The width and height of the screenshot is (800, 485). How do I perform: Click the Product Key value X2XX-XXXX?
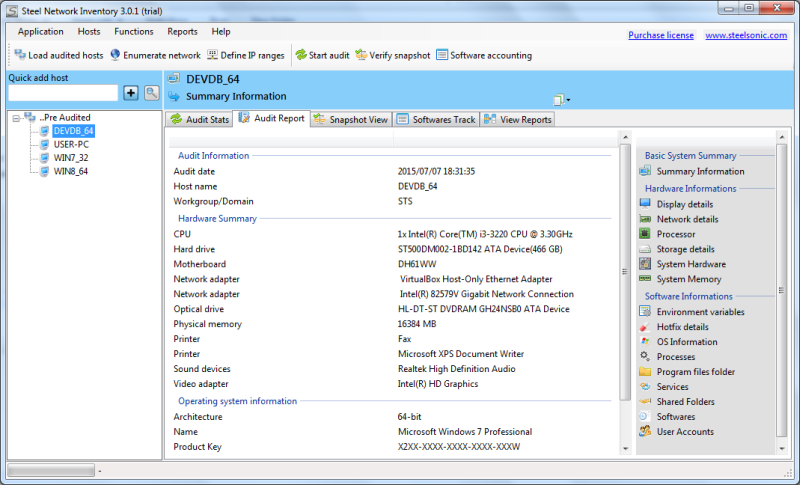(459, 447)
